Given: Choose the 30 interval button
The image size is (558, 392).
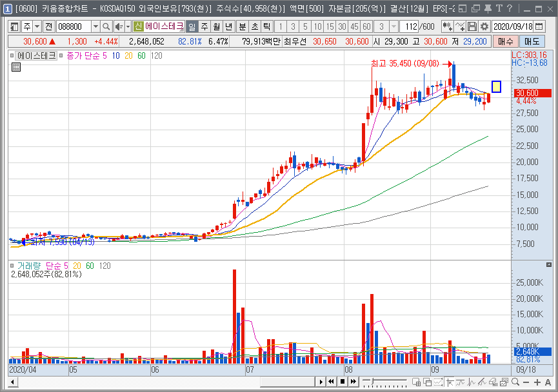Looking at the screenshot, I should pyautogui.click(x=342, y=26).
